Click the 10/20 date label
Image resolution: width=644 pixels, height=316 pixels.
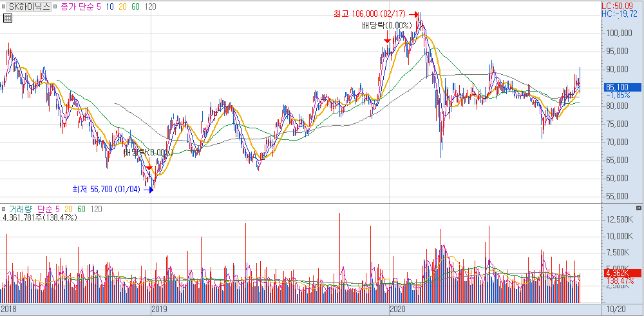[615, 309]
